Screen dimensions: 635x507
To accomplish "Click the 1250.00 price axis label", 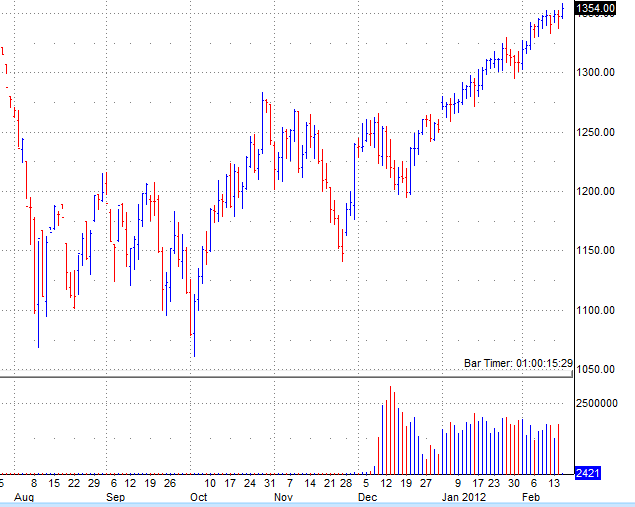I will pyautogui.click(x=596, y=132).
